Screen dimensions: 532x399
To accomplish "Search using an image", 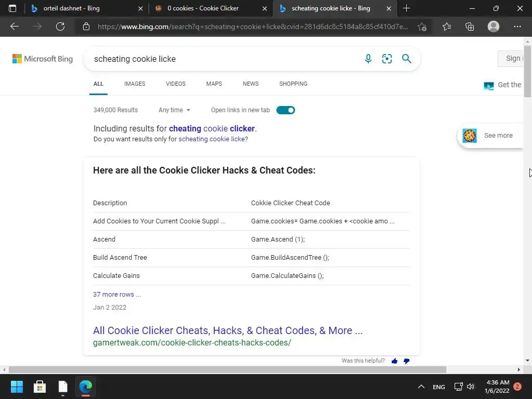I will 387,59.
